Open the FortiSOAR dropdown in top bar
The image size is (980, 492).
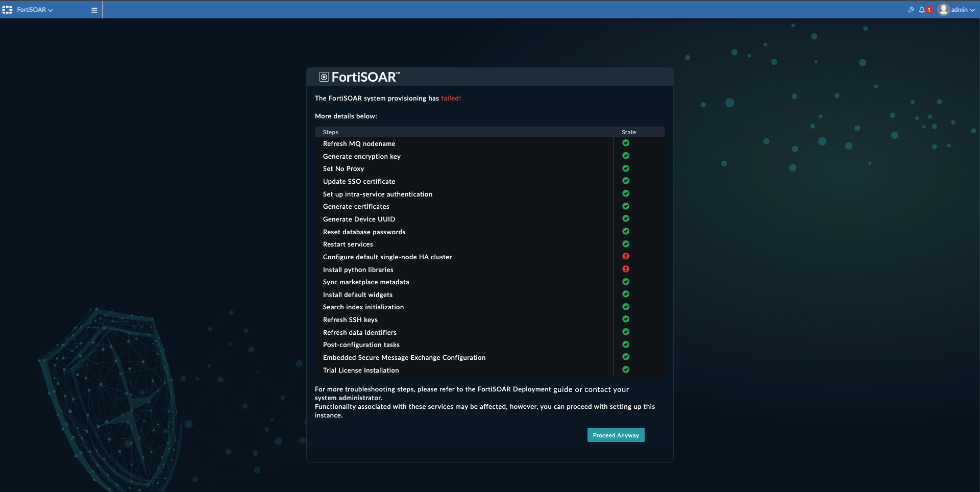35,10
